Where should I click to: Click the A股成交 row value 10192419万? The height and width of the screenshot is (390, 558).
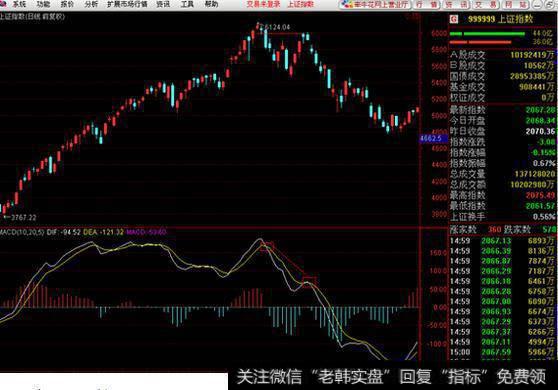[x=532, y=55]
